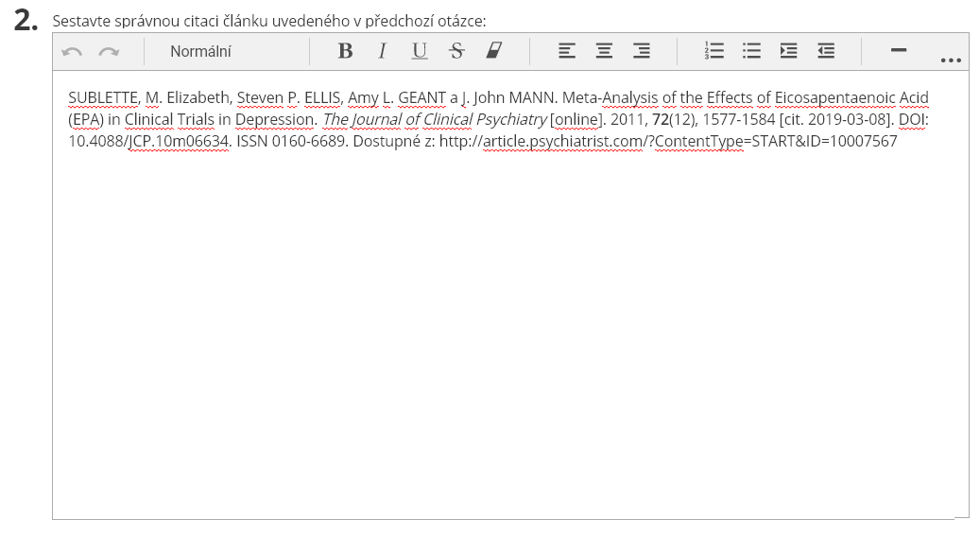Open the Normální paragraph style dropdown
980x537 pixels.
(200, 52)
